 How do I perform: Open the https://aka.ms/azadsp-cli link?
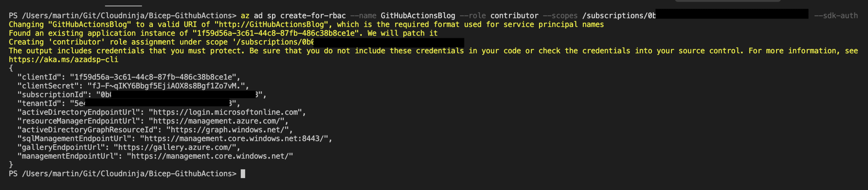click(x=63, y=60)
